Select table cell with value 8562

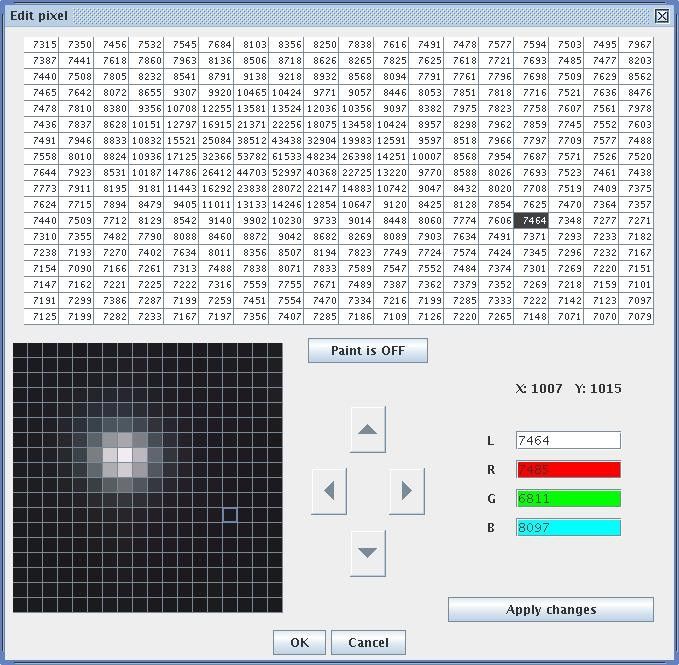636,76
